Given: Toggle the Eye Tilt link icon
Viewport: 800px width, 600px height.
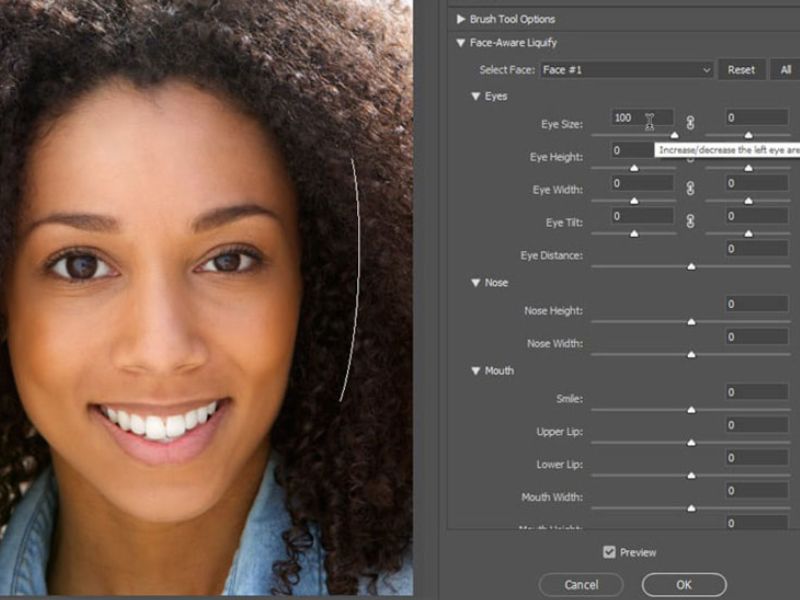Looking at the screenshot, I should click(690, 221).
